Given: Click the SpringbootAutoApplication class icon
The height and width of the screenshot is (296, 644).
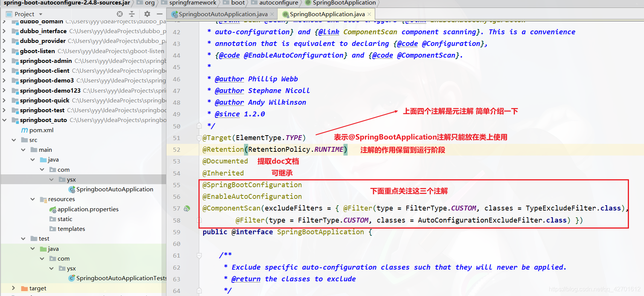Looking at the screenshot, I should [x=72, y=189].
